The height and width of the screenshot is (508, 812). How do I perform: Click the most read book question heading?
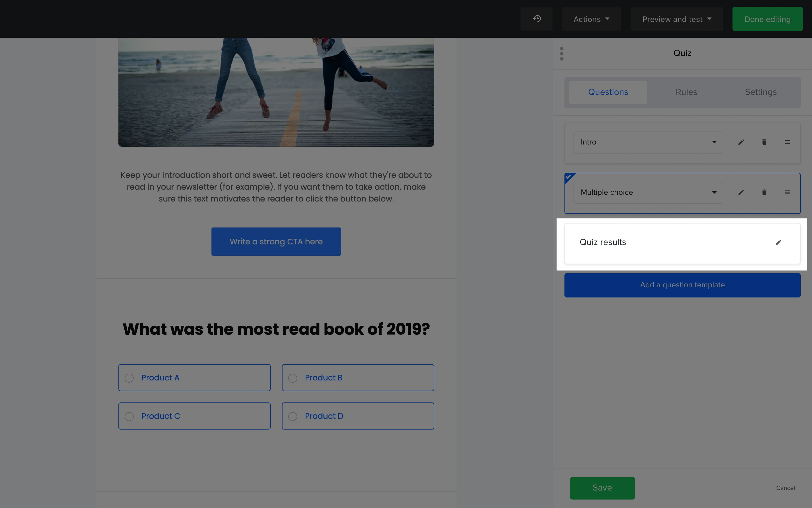pyautogui.click(x=276, y=329)
